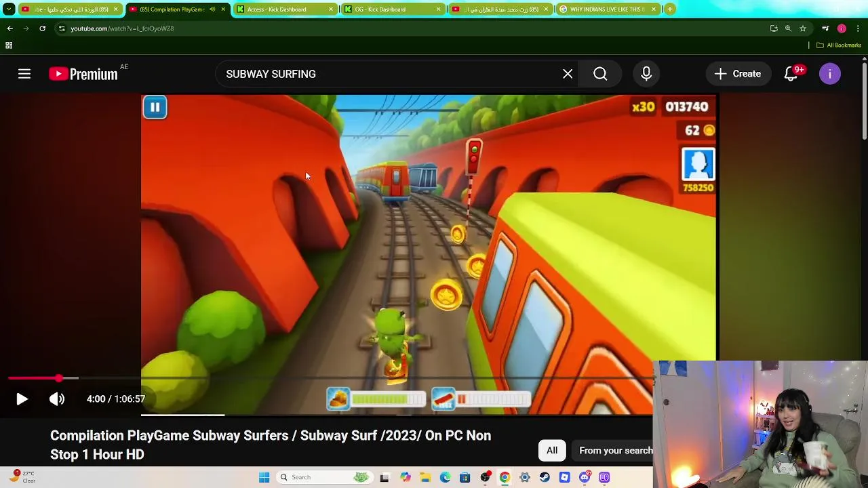This screenshot has width=868, height=488.
Task: Click the red progress bar scrubber handle
Action: click(59, 378)
